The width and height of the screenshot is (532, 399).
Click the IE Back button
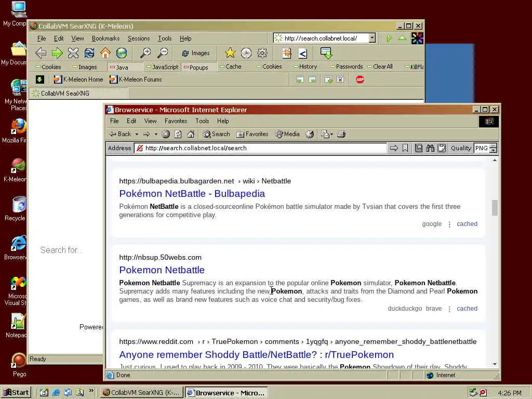pos(120,135)
